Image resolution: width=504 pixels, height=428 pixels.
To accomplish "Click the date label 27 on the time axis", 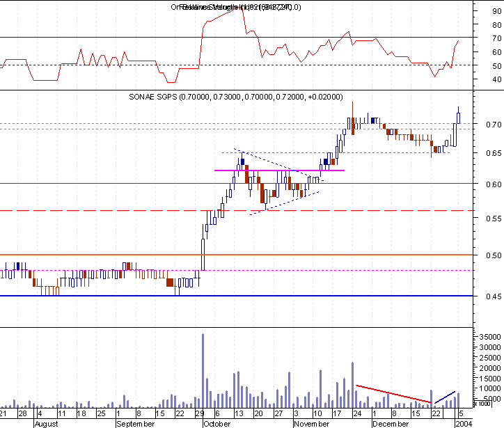I will coord(278,413).
